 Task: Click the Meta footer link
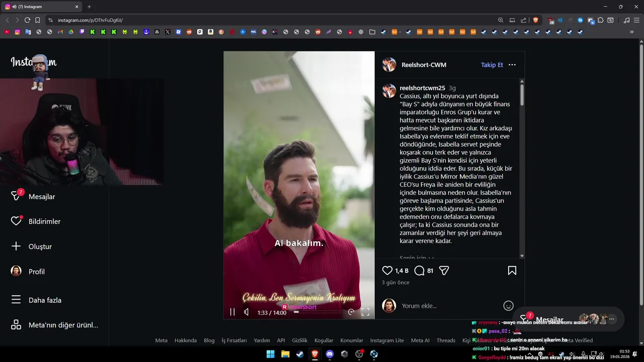162,340
